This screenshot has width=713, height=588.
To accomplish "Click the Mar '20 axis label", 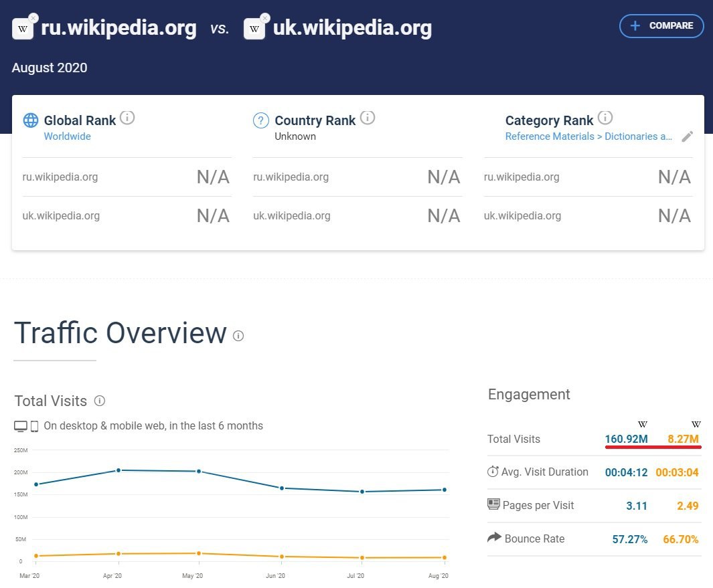I will [x=29, y=576].
